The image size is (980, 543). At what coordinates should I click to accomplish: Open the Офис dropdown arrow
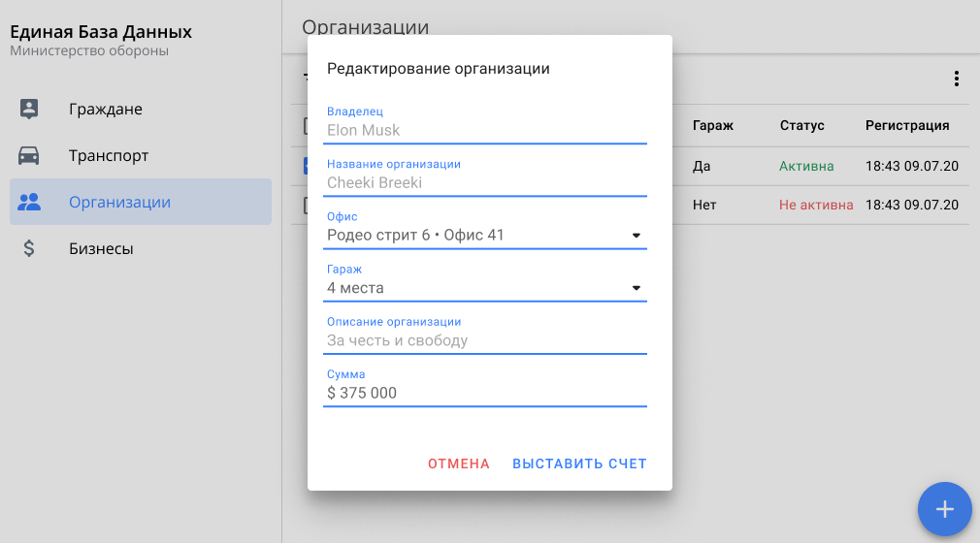coord(637,236)
